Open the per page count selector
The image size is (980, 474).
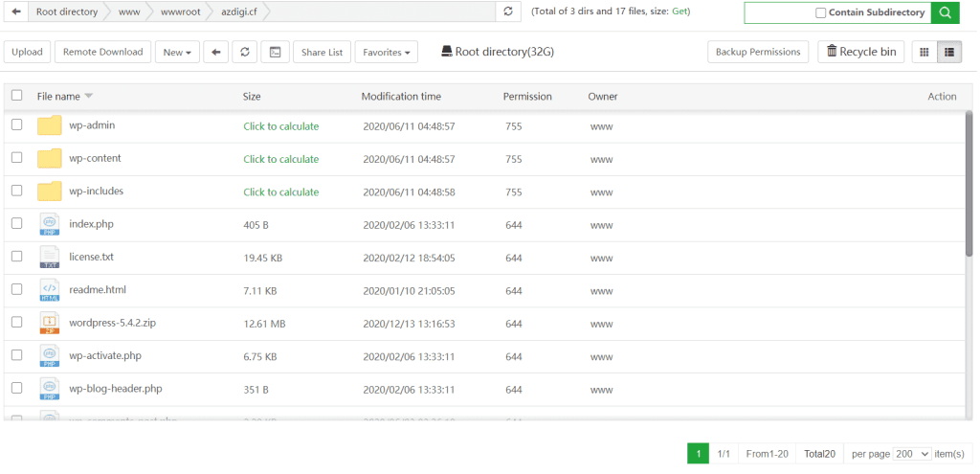coord(910,454)
